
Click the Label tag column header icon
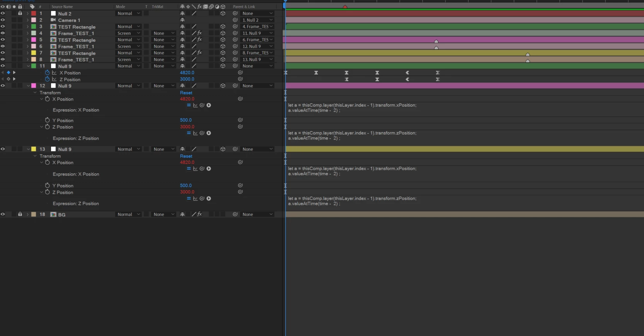tap(32, 7)
